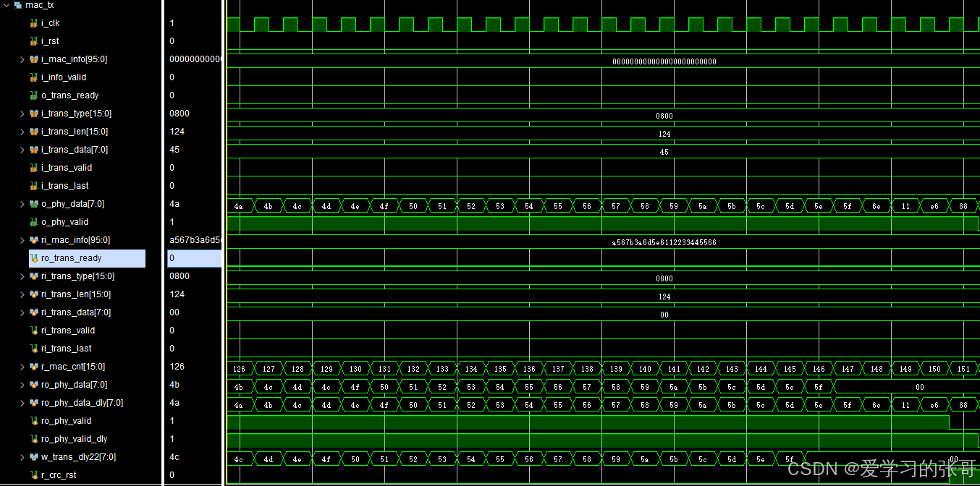Expand the r_mac_cnt[15:0] bus

(22, 367)
